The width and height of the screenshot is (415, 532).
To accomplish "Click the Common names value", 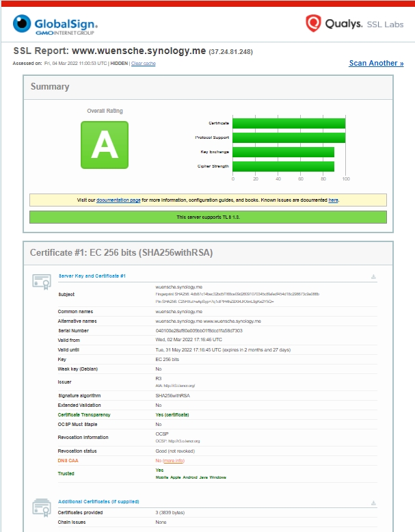I will coord(179,311).
